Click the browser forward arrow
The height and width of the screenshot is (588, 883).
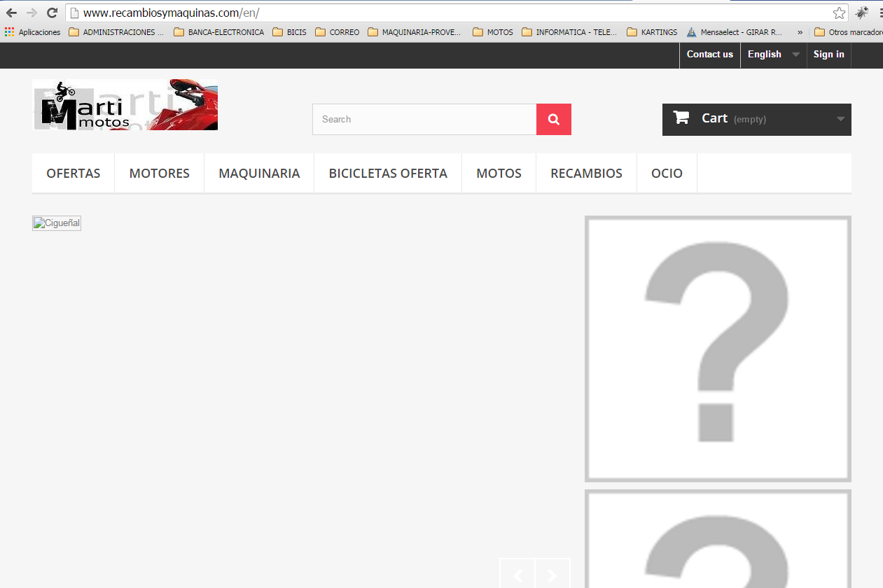pos(32,13)
